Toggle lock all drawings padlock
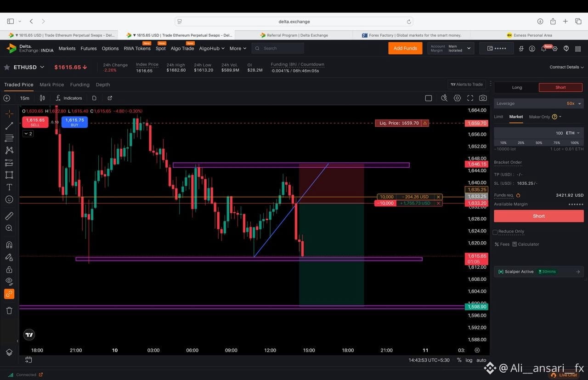Viewport: 588px width, 380px height. (x=9, y=270)
